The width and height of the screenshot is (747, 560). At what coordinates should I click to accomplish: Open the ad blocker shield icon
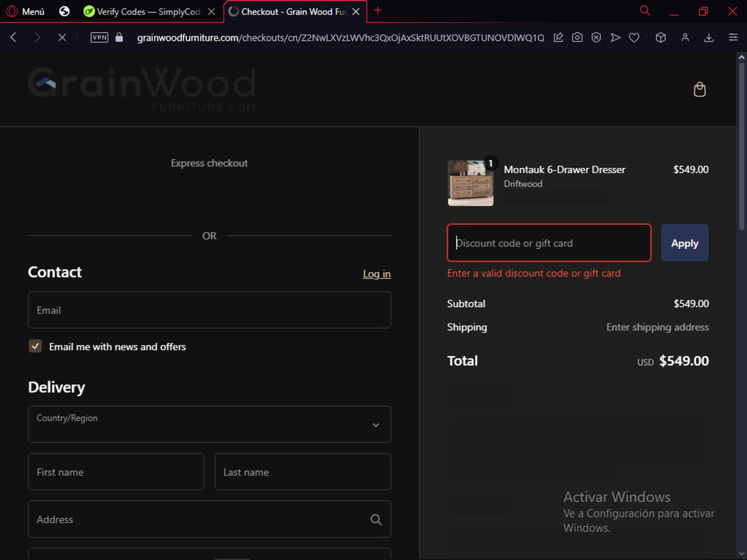click(x=596, y=37)
